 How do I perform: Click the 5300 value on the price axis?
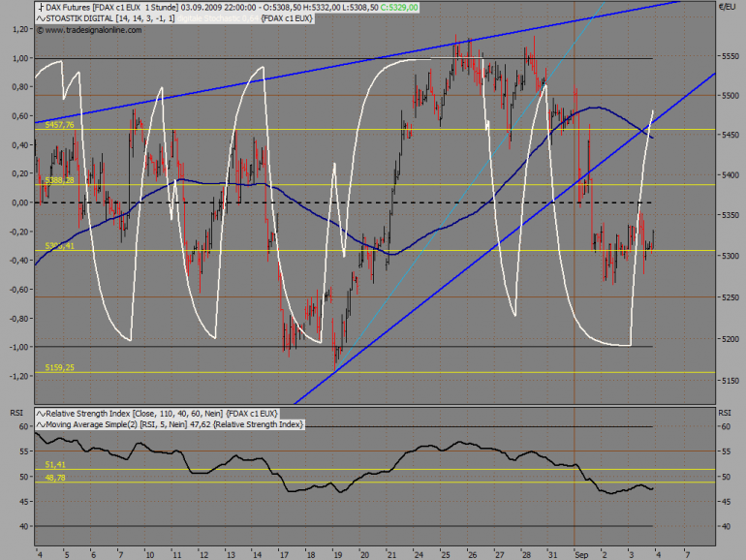coord(730,256)
